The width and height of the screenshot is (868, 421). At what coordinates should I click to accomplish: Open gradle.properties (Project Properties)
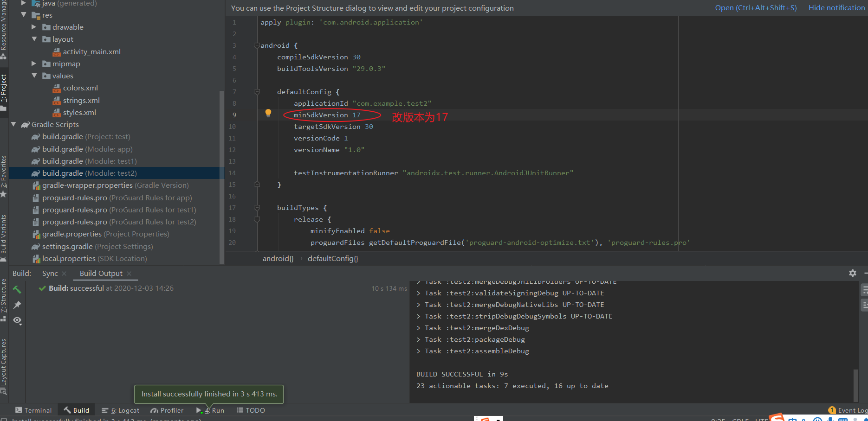click(101, 234)
